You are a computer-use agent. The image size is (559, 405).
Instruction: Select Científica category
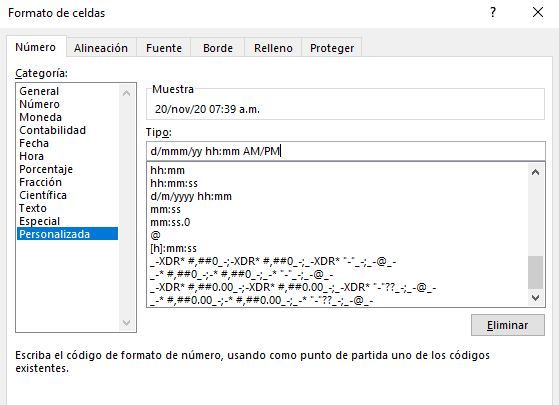[67, 195]
